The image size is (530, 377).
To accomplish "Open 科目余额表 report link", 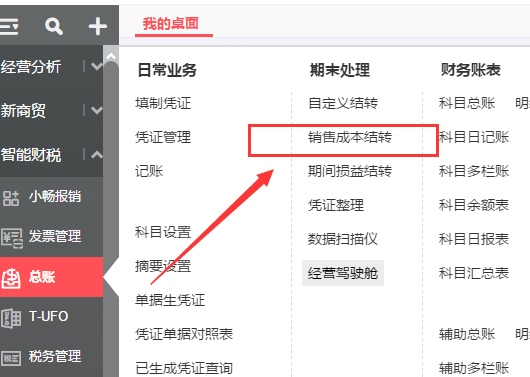I will coord(474,205).
